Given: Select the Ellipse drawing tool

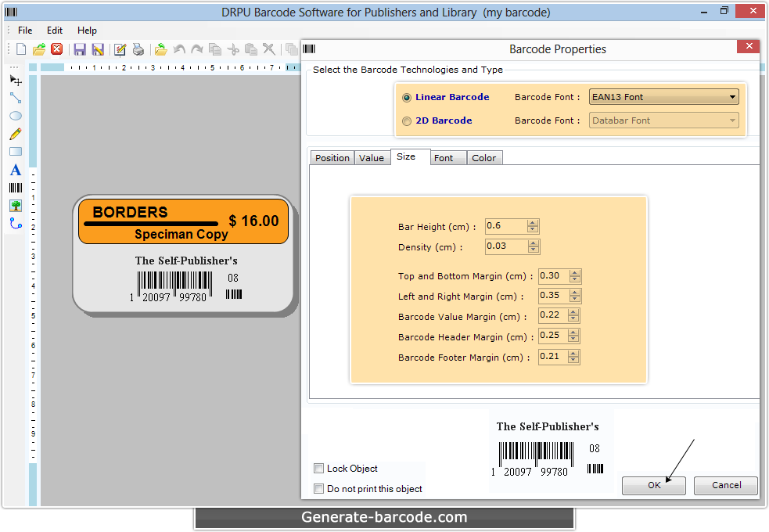Looking at the screenshot, I should pyautogui.click(x=14, y=116).
